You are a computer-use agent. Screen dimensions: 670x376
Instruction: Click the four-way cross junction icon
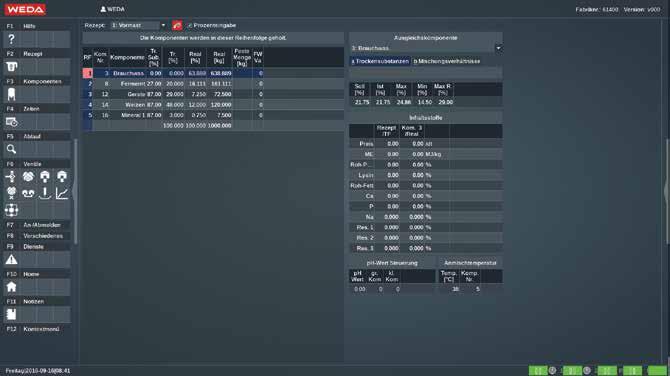point(11,210)
